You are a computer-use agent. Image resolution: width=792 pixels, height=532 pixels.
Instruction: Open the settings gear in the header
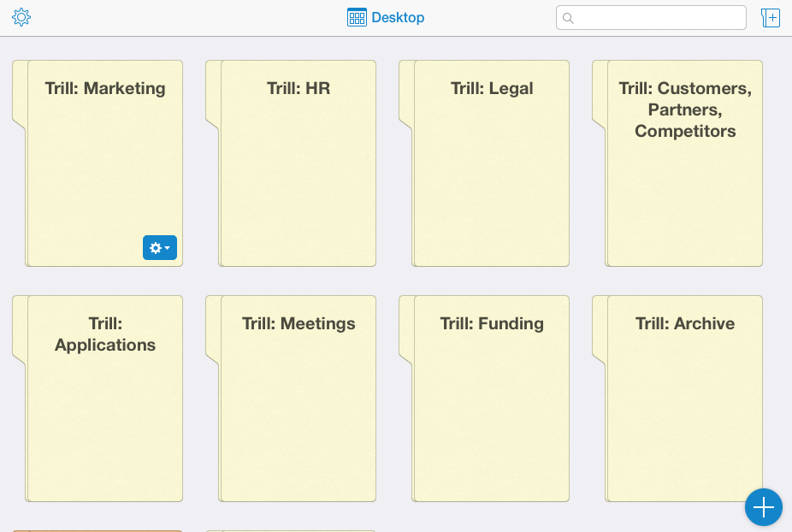click(21, 17)
